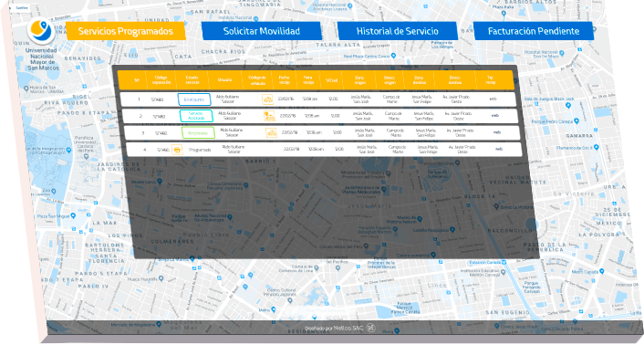Click the 'Av. Javier Prado Oeste' cell in row 1
This screenshot has width=644, height=345.
click(456, 99)
